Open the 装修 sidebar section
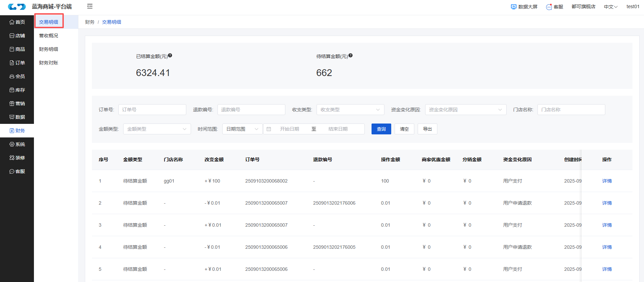Screen dimensions: 644x282 [17, 158]
